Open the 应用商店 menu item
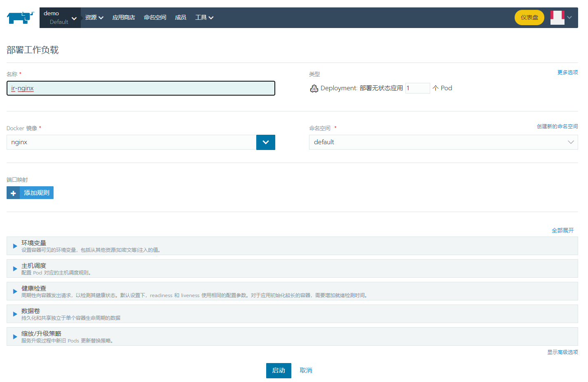This screenshot has width=588, height=382. (124, 18)
